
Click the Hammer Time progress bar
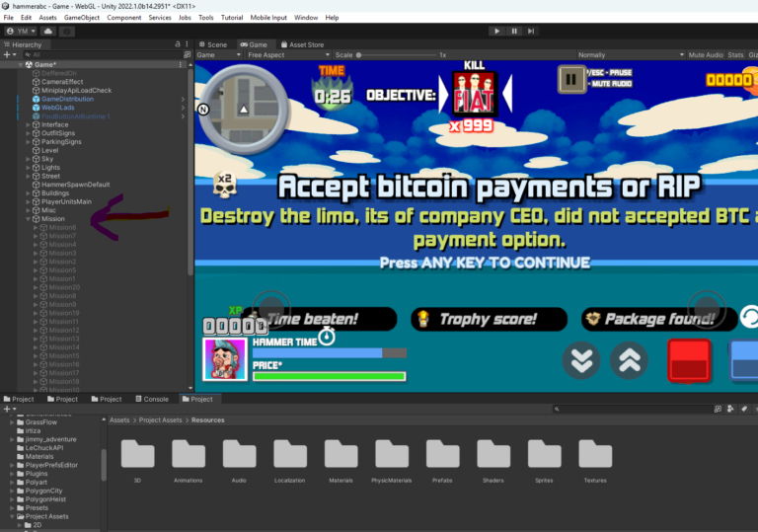330,353
